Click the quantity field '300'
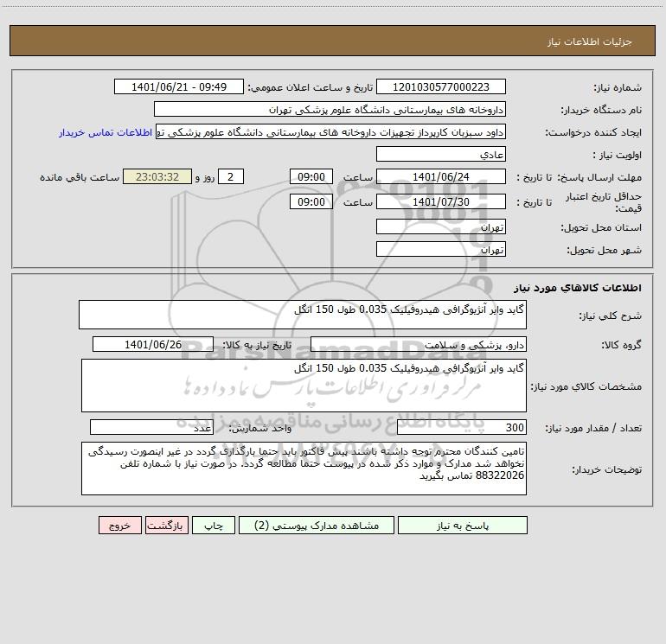The image size is (666, 644). [x=462, y=427]
